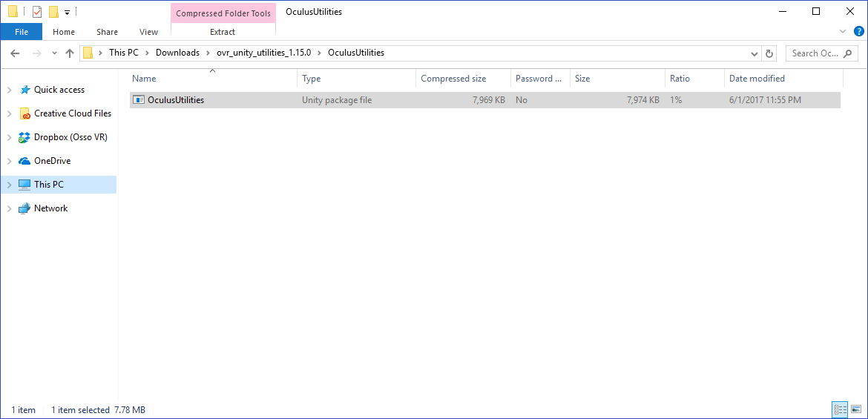868x419 pixels.
Task: Expand the ribbon with chevron
Action: tap(843, 31)
